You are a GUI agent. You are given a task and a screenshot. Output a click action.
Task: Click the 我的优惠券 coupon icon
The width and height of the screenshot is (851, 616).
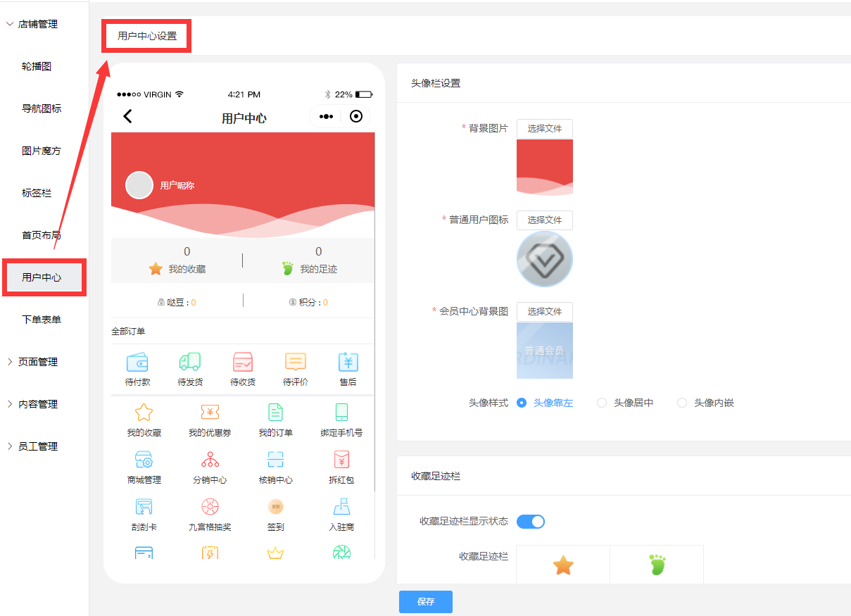click(x=210, y=413)
